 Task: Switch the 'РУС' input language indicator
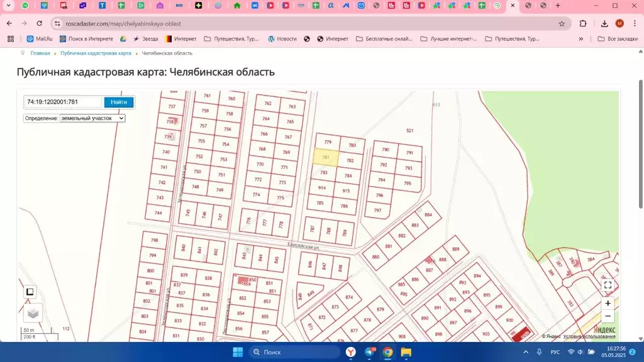point(555,352)
